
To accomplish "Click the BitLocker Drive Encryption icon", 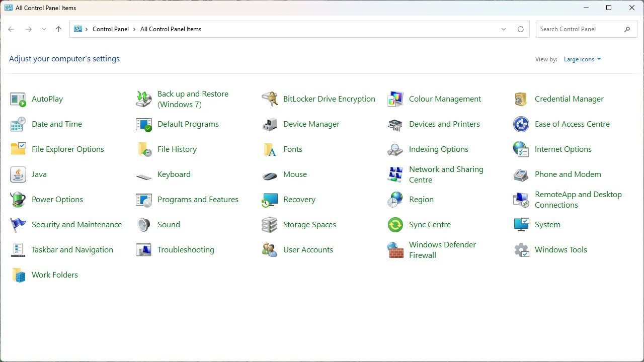I will (270, 99).
